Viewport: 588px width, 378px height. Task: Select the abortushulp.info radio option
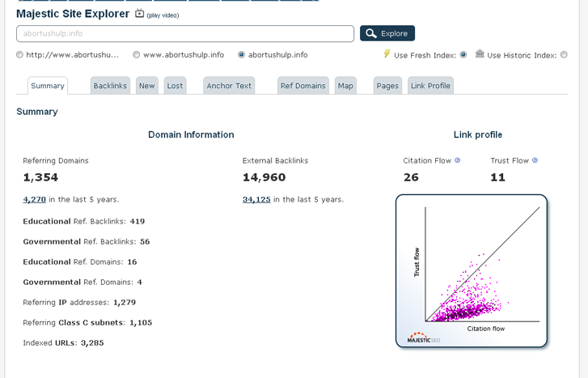pyautogui.click(x=242, y=55)
